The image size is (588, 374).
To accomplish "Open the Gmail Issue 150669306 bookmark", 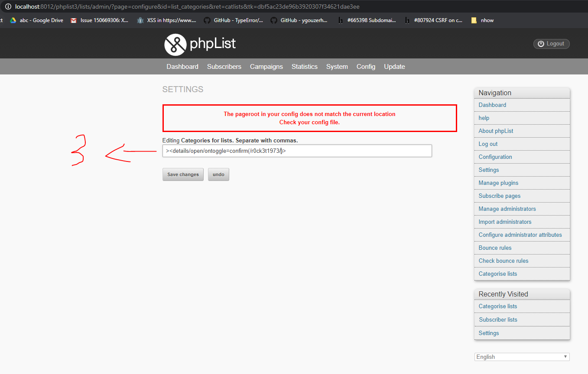I will coord(100,20).
